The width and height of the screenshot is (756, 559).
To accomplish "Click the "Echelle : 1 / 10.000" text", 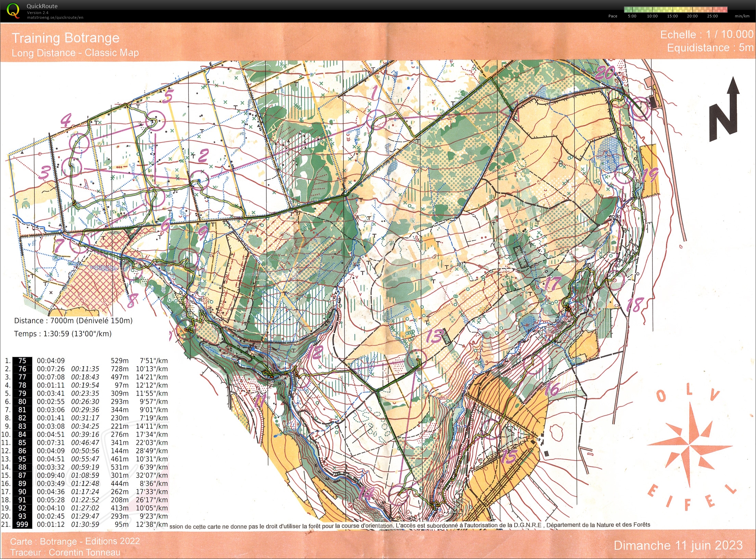I will [707, 35].
